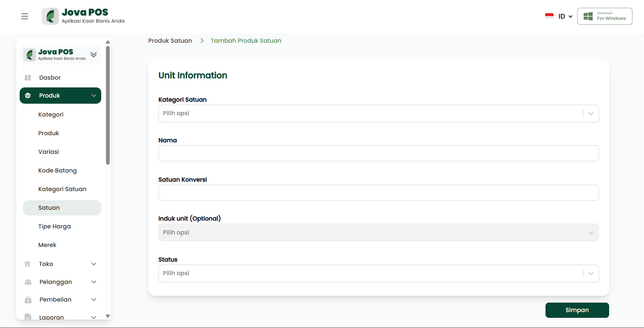Image resolution: width=644 pixels, height=328 pixels.
Task: Click the Pelanggan people icon
Action: point(28,282)
